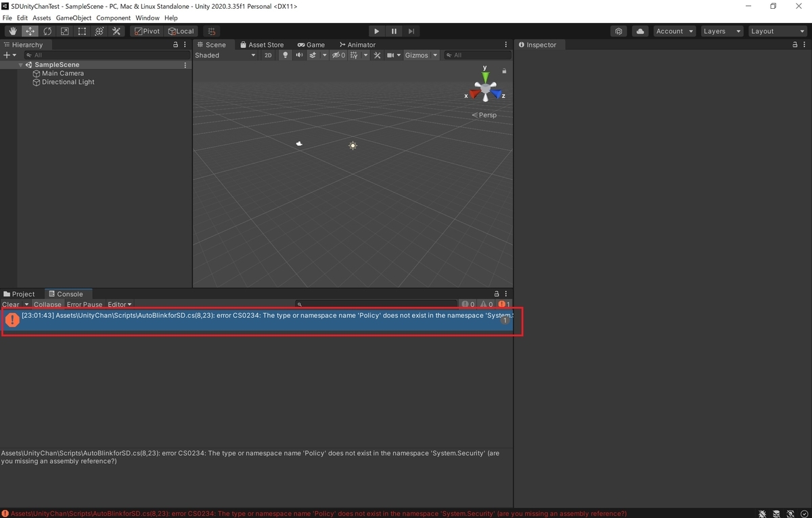Viewport: 812px width, 518px height.
Task: Toggle scene lighting bulb icon
Action: 285,55
